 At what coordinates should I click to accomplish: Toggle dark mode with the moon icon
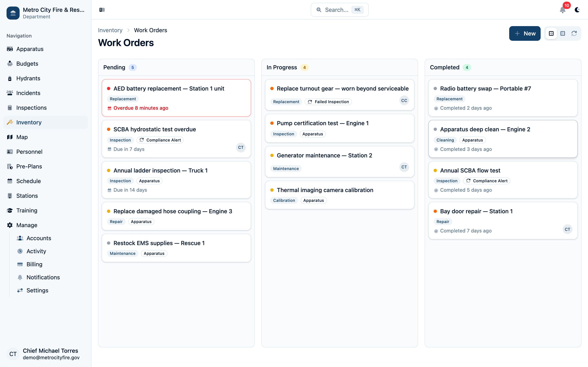click(578, 10)
